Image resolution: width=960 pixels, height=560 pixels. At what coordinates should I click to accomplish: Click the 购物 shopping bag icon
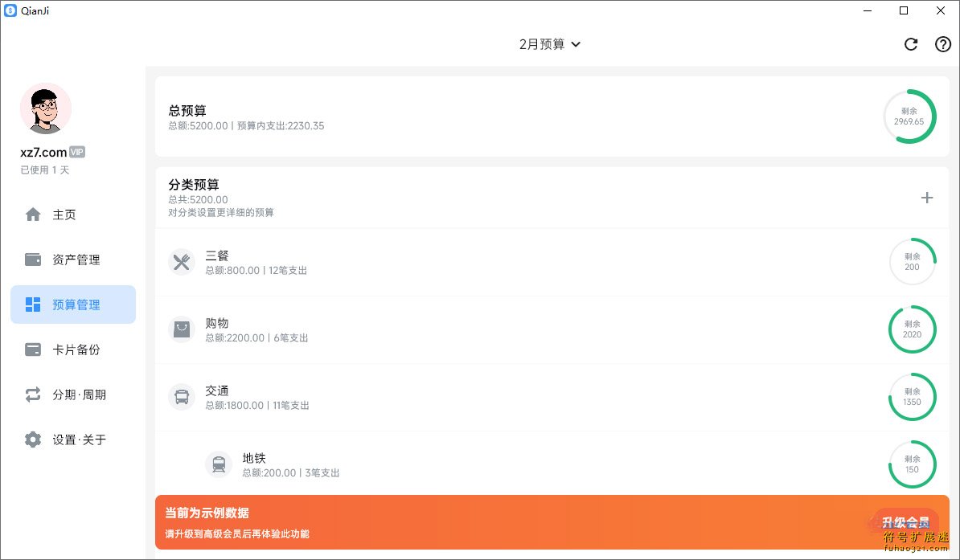click(182, 329)
